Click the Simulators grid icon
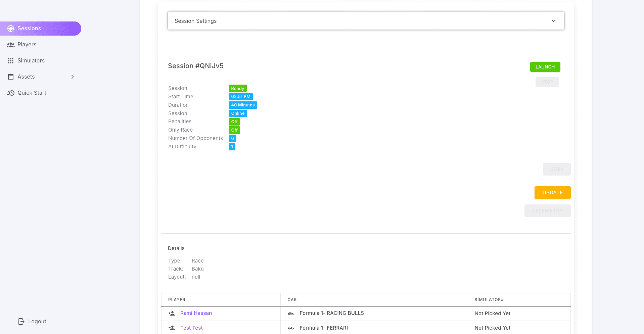 click(10, 60)
